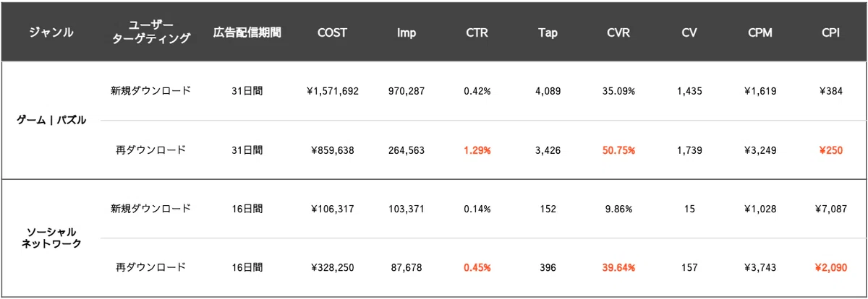The image size is (868, 299).
Task: Select the red ¥250 CPI value
Action: coord(830,150)
